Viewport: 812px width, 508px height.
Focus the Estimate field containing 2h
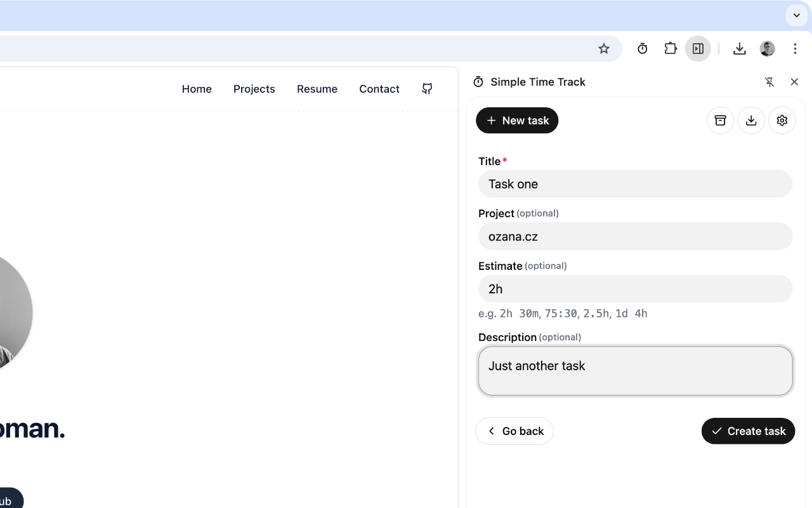636,289
